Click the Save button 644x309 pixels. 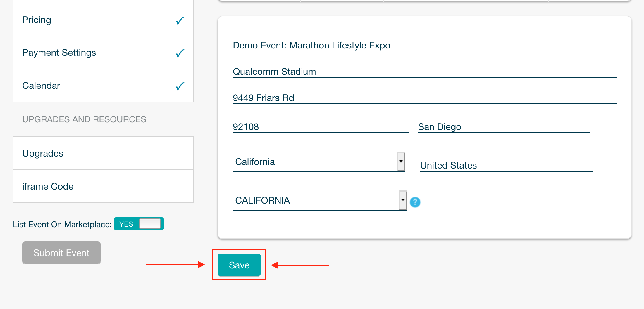[x=239, y=265]
